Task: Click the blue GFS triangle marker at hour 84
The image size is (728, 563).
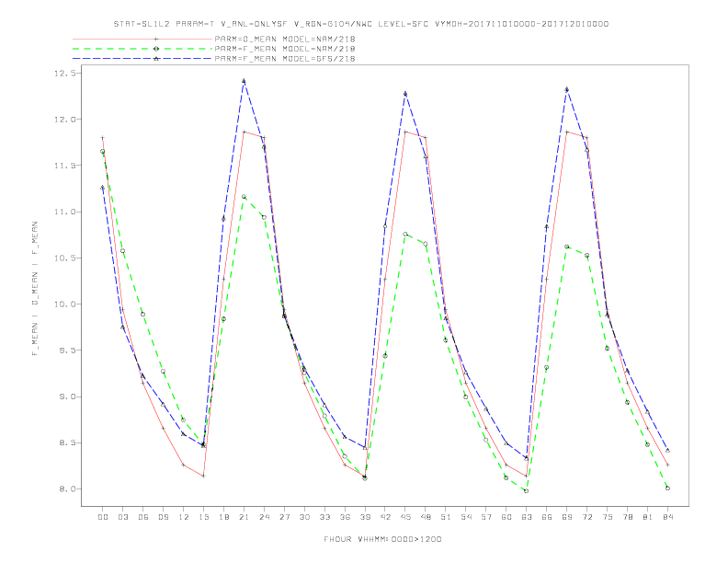Action: tap(667, 450)
